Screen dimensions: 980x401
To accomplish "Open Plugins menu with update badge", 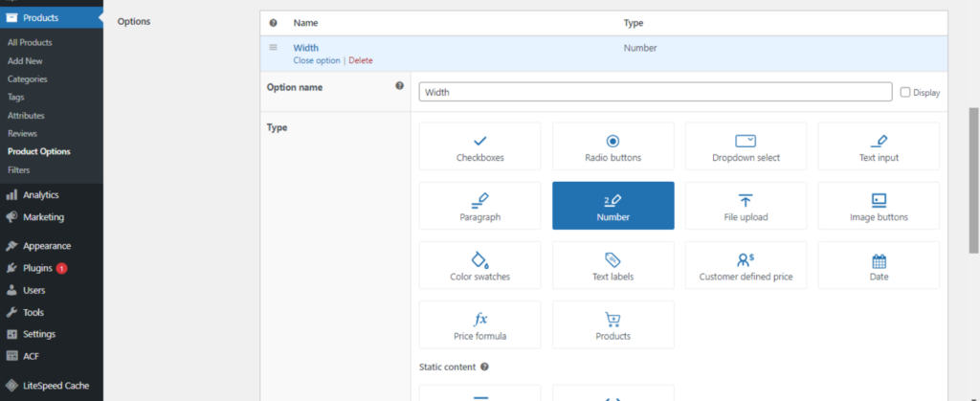I will [37, 268].
